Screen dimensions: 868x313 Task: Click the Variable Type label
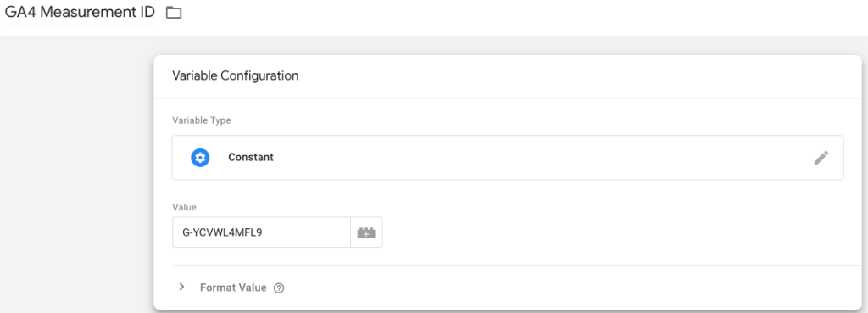pos(202,120)
